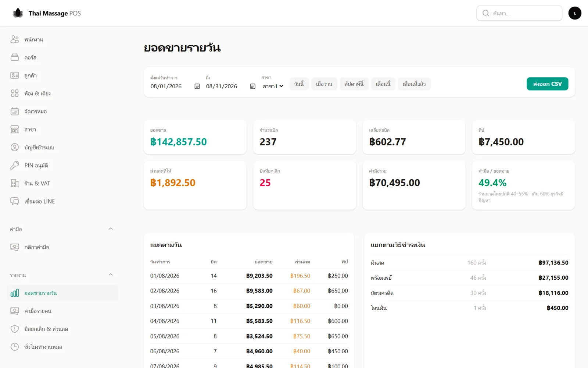Open the เชื่อมต่อ LINE chat icon
The image size is (588, 368).
click(x=15, y=201)
